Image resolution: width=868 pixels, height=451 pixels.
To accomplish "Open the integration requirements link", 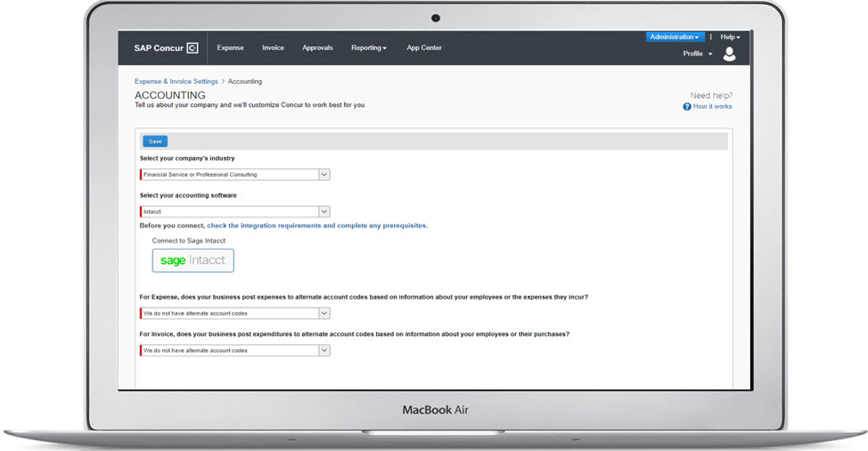I will click(x=317, y=226).
